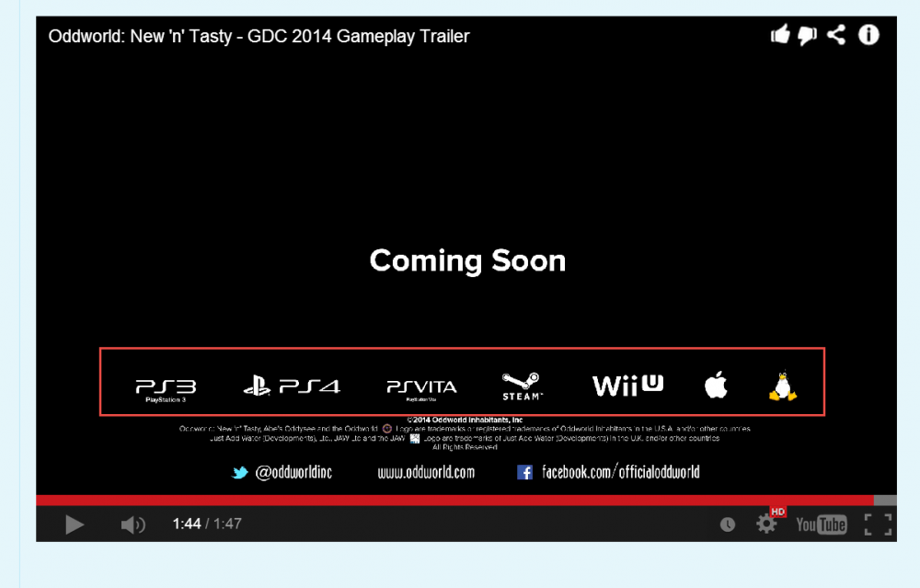This screenshot has width=920, height=588.
Task: Click the Twitter bird icon
Action: (240, 472)
